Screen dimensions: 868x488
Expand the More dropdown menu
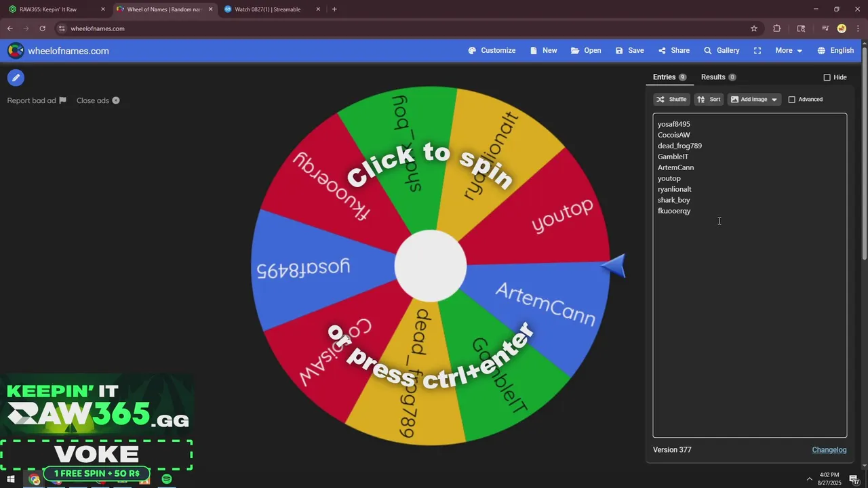click(789, 51)
